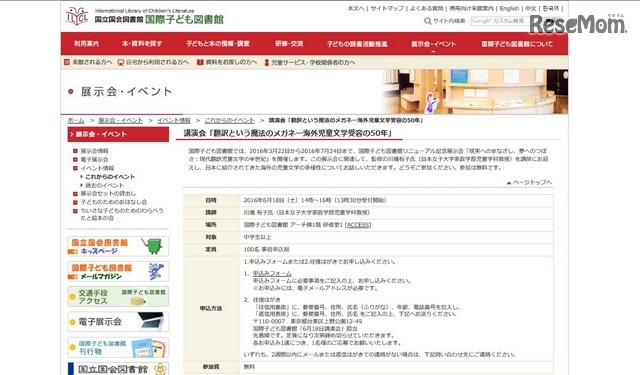Open 子どものためのおはなし会 in the sidebar
640x375 pixels.
113,202
